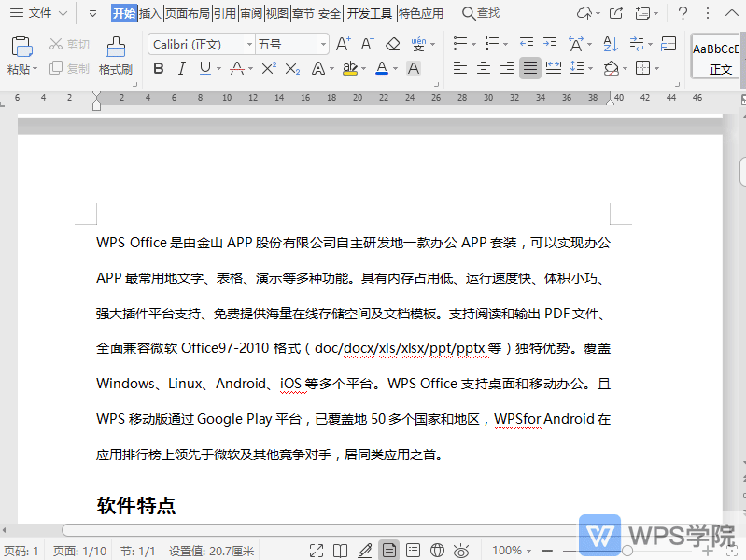Toggle justified paragraph alignment
This screenshot has height=560, width=746.
point(530,68)
